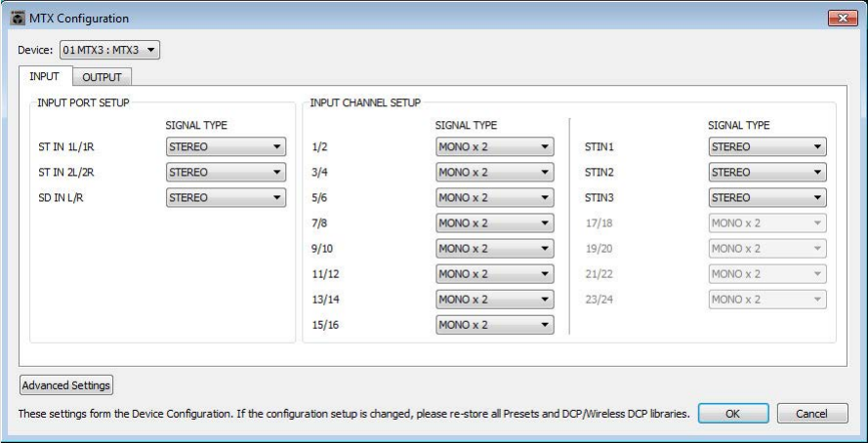
Task: Click the STIN3 label
Action: pyautogui.click(x=599, y=198)
